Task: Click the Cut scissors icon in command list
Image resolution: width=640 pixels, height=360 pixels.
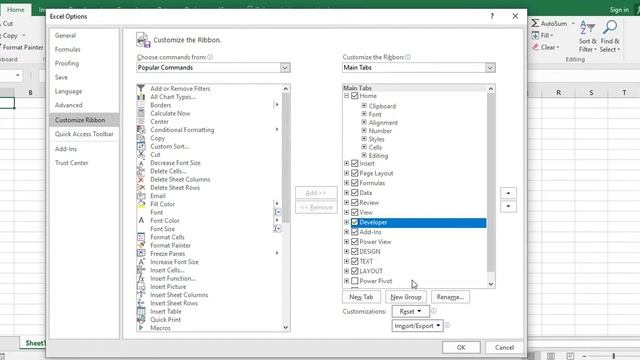Action: 141,155
